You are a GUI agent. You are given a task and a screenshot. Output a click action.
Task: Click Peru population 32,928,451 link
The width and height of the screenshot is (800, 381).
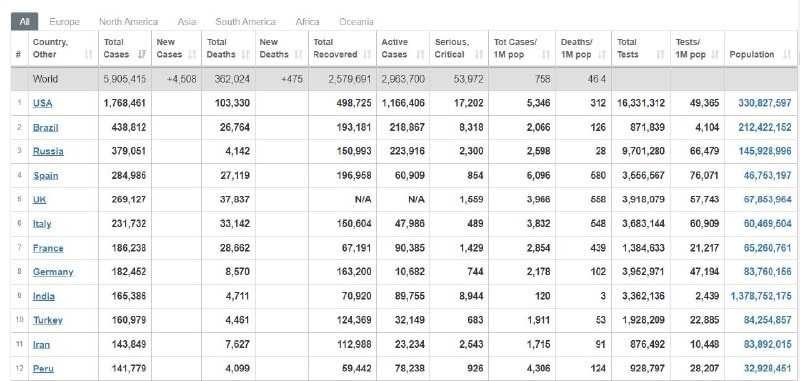click(x=768, y=369)
